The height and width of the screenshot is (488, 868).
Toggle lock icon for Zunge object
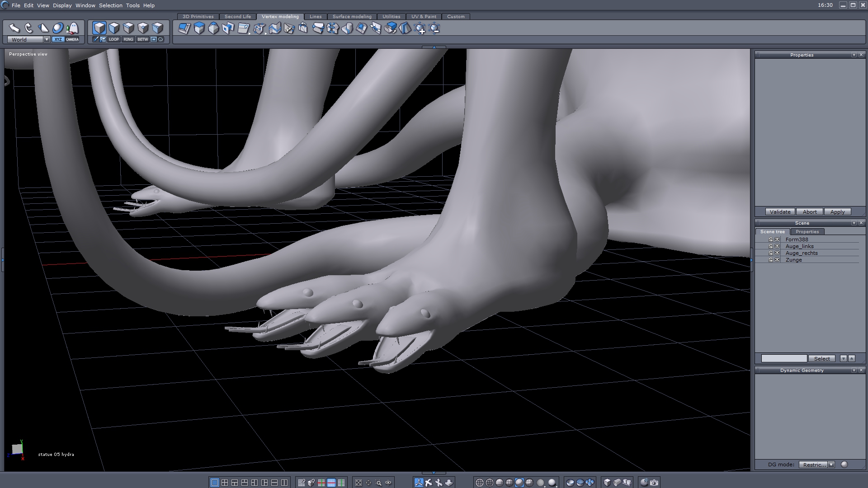[x=771, y=260]
